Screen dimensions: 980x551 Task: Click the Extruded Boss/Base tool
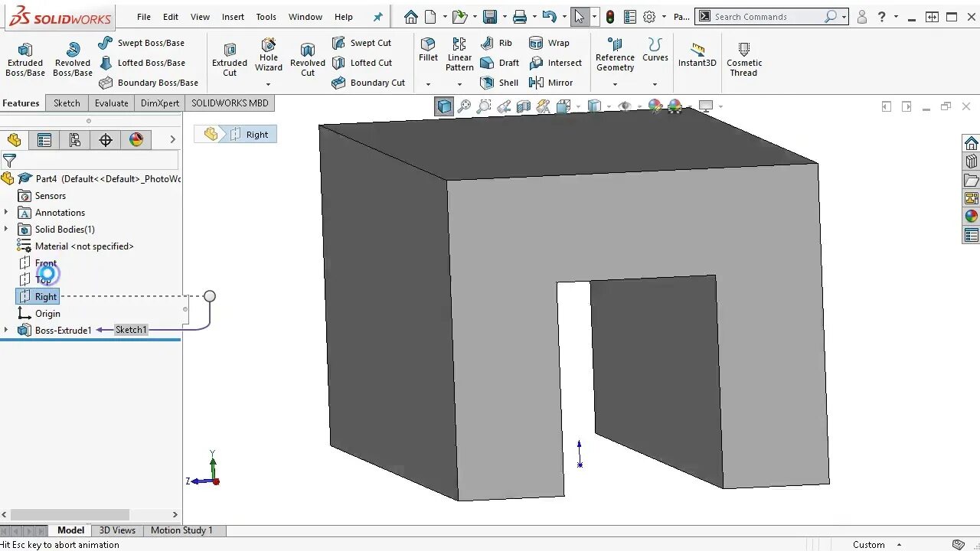25,60
